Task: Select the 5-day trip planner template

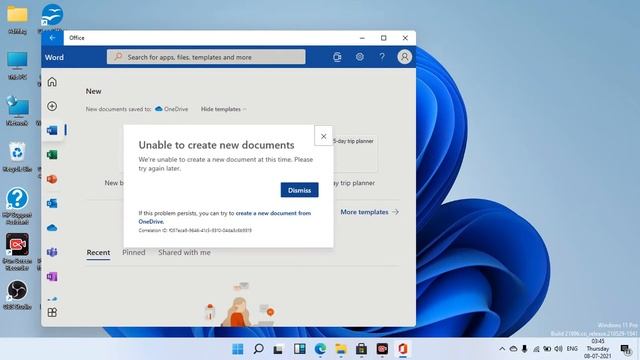Action: (355, 154)
